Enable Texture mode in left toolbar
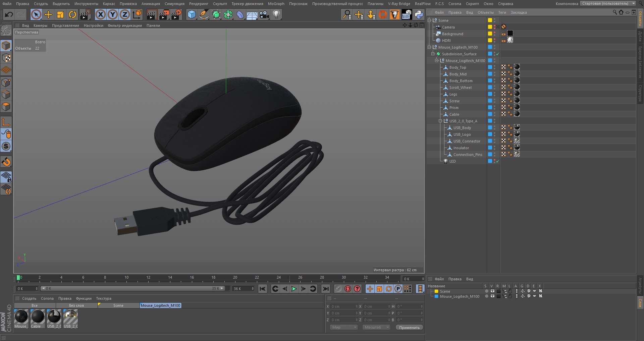Image resolution: width=644 pixels, height=341 pixels. tap(6, 58)
